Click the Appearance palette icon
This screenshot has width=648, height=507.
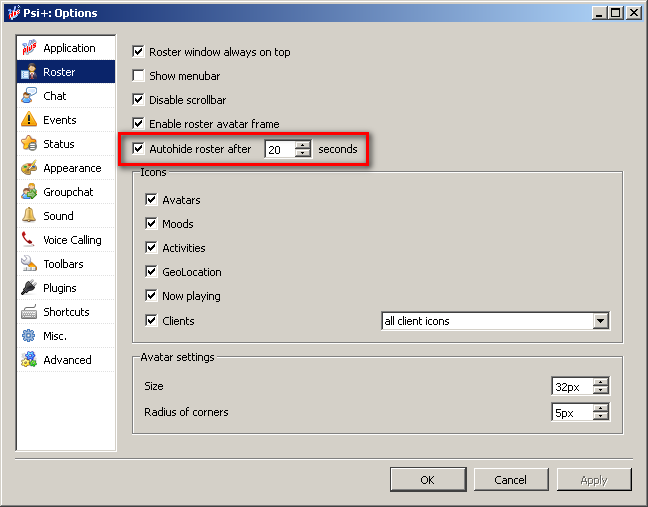click(x=29, y=168)
